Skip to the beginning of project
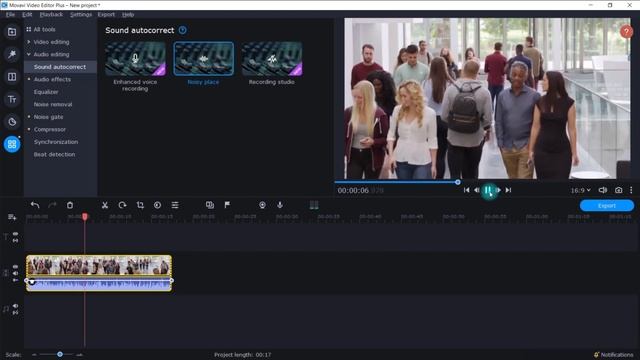 coord(467,190)
